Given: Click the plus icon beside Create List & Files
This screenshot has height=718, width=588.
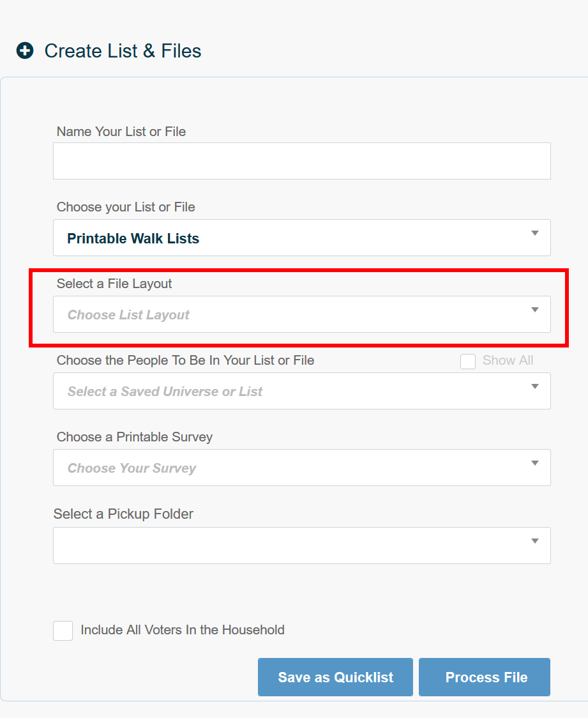Looking at the screenshot, I should 24,50.
